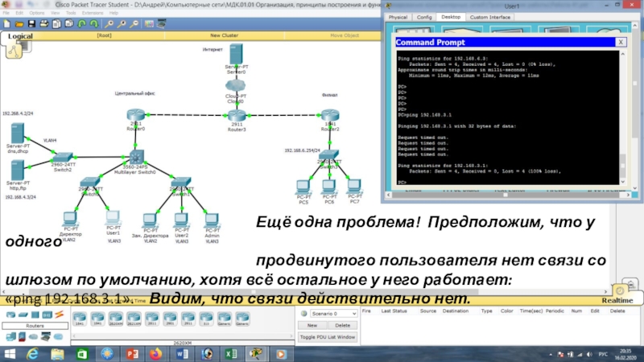Click the User1 window horizontal scrollbar

tap(508, 195)
